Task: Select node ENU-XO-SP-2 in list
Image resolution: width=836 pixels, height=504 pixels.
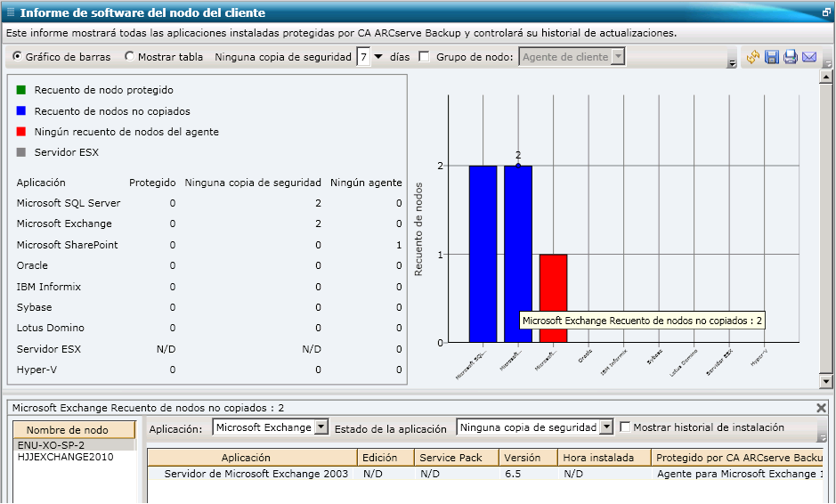Action: (75, 445)
